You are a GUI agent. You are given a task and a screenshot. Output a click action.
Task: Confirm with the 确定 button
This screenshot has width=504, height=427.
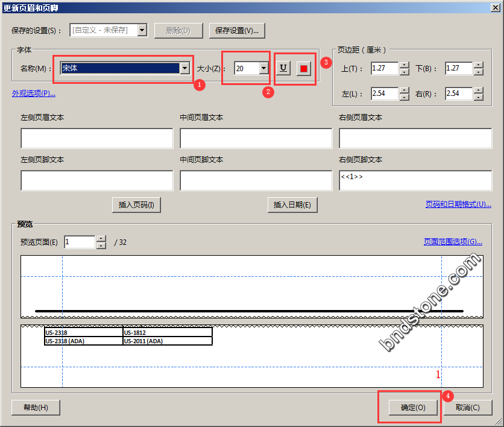[x=413, y=407]
